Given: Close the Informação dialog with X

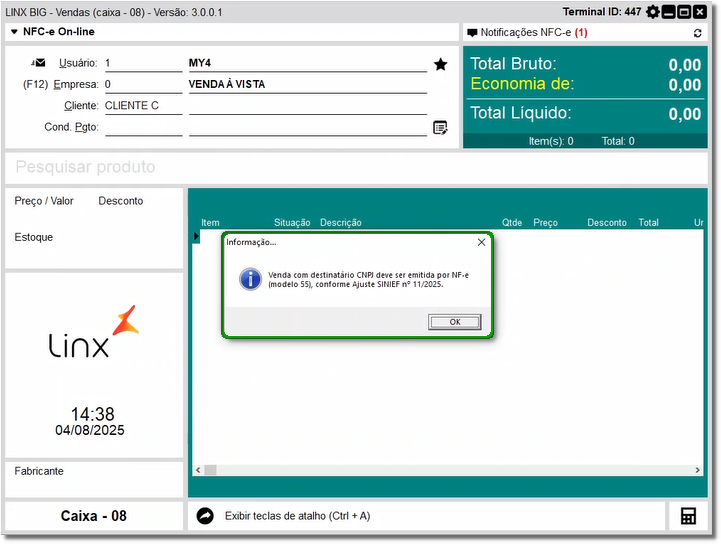Looking at the screenshot, I should click(481, 242).
